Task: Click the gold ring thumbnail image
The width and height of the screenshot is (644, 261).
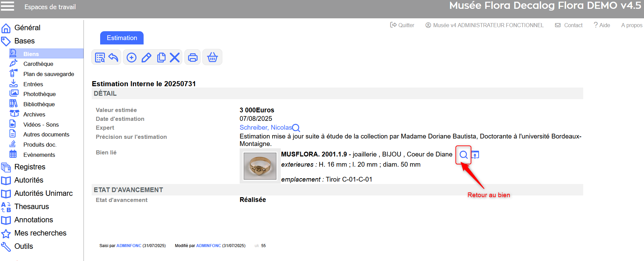Action: pyautogui.click(x=260, y=166)
